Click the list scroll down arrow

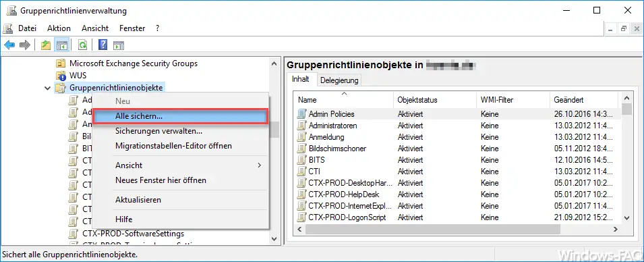pos(626,218)
